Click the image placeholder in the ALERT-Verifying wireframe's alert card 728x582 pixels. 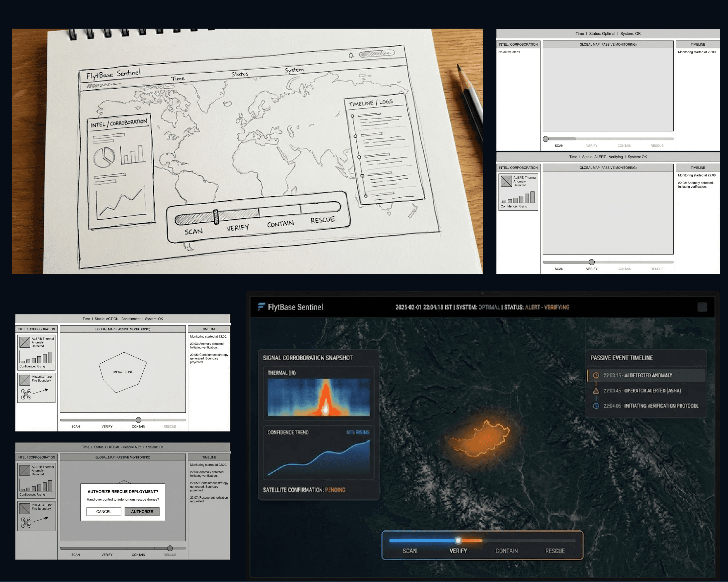(x=506, y=181)
